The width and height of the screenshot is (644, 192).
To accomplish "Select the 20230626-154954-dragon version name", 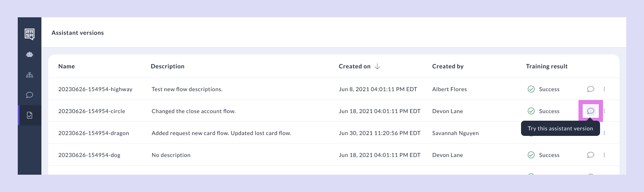I will (x=93, y=133).
